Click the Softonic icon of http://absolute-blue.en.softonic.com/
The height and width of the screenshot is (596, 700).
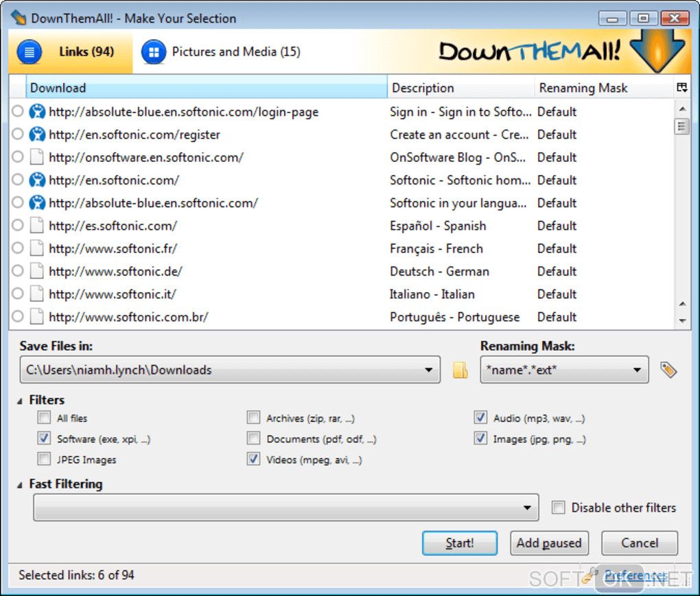tap(37, 202)
